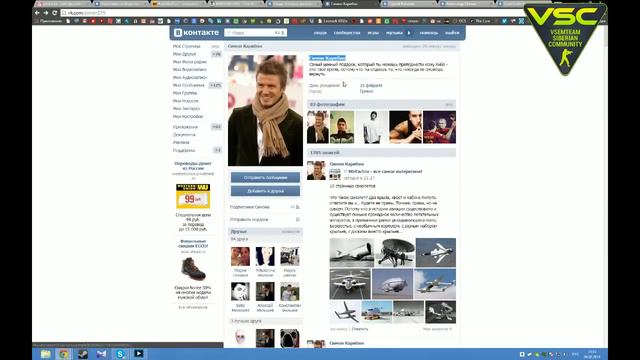Click the Друзья section header

(x=265, y=231)
